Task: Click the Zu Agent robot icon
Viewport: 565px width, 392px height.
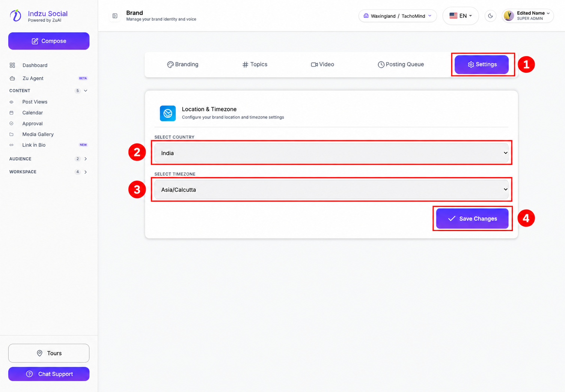Action: (x=12, y=78)
